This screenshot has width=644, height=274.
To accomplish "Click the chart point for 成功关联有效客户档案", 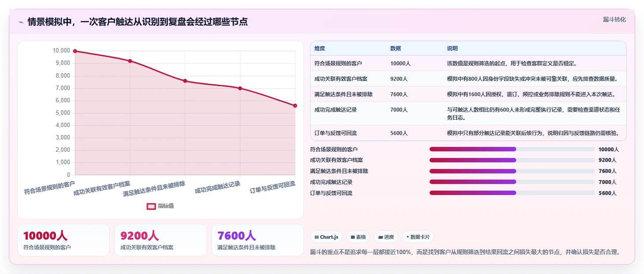I will point(130,61).
